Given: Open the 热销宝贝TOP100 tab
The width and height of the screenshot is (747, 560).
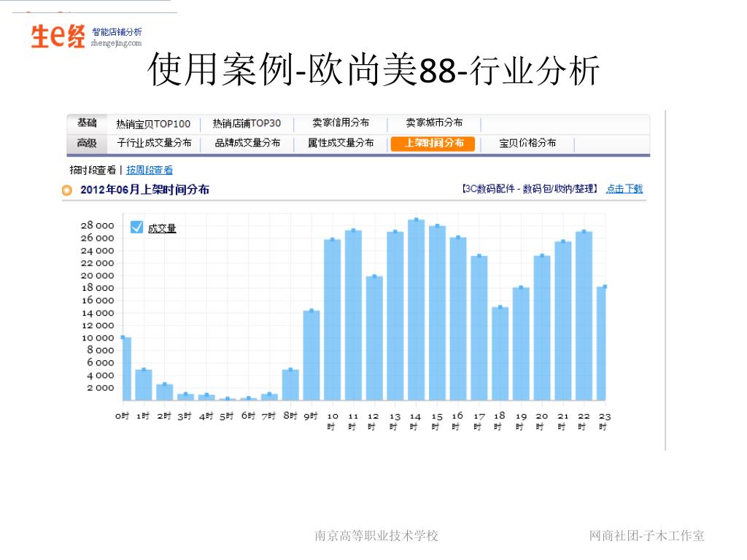Looking at the screenshot, I should (153, 124).
